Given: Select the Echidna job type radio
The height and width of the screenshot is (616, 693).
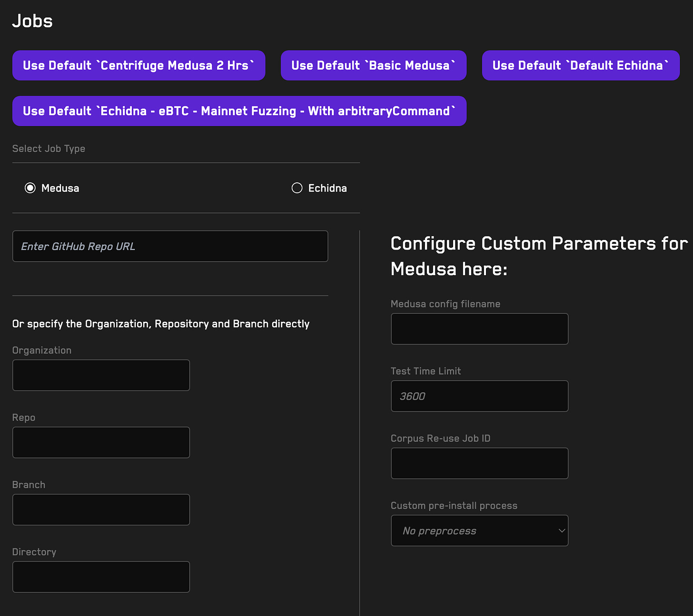Looking at the screenshot, I should point(297,188).
